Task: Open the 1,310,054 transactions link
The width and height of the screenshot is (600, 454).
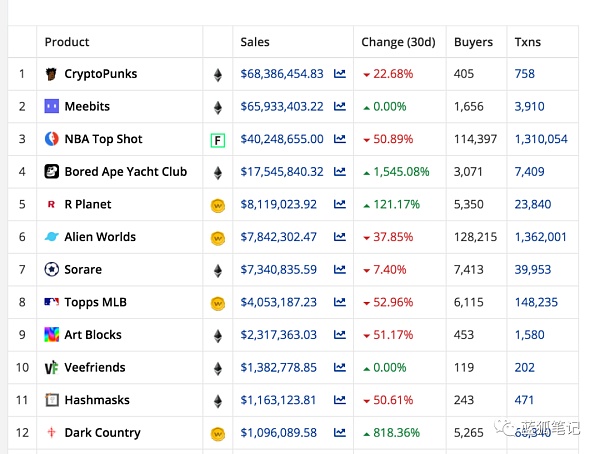Action: [x=540, y=139]
